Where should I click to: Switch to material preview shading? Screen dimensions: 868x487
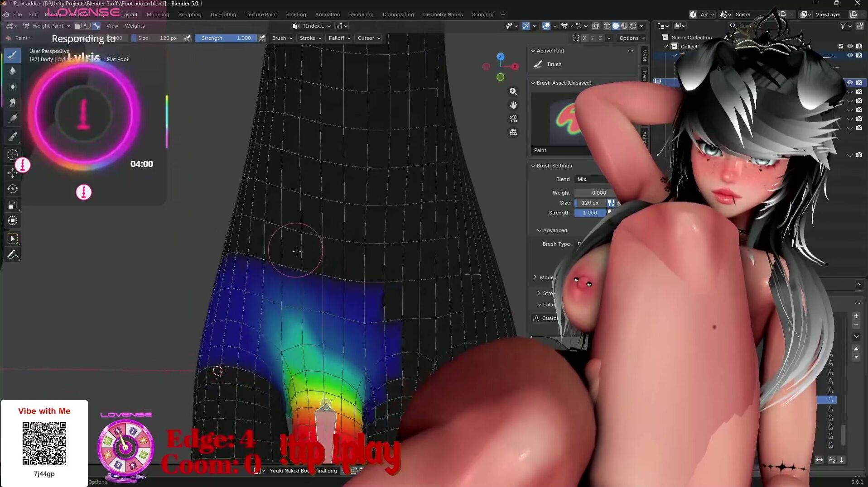coord(624,26)
